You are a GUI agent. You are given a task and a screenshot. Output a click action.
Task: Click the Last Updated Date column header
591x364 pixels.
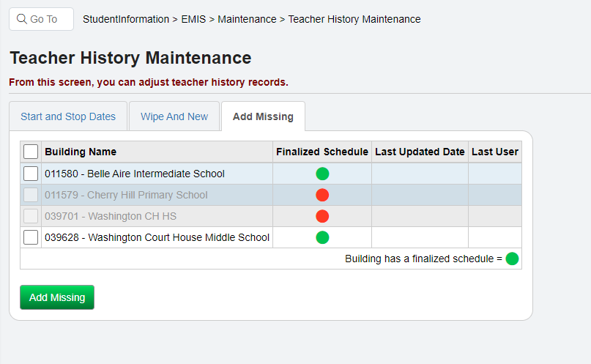click(420, 152)
